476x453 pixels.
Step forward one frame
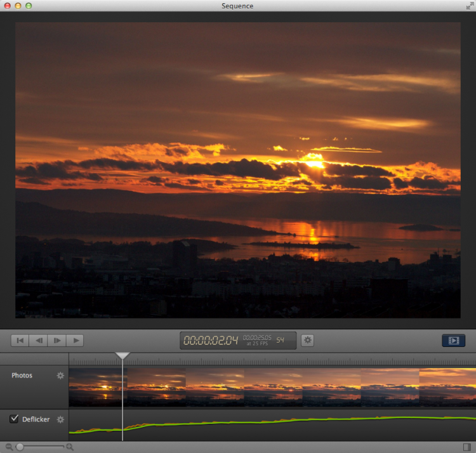click(57, 341)
